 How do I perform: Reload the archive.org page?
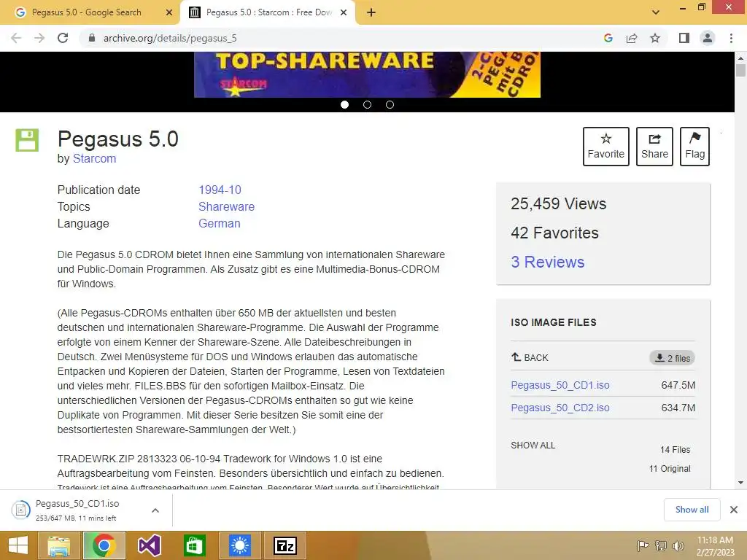(x=63, y=38)
